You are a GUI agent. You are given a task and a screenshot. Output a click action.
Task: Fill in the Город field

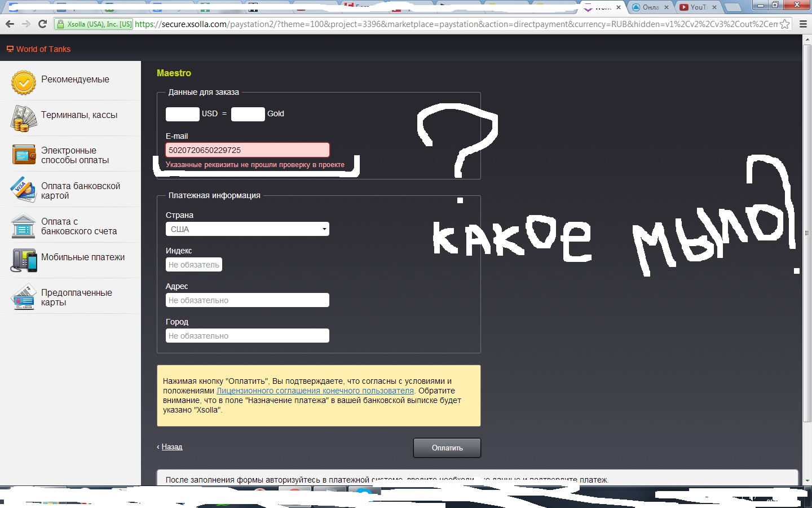pyautogui.click(x=248, y=336)
